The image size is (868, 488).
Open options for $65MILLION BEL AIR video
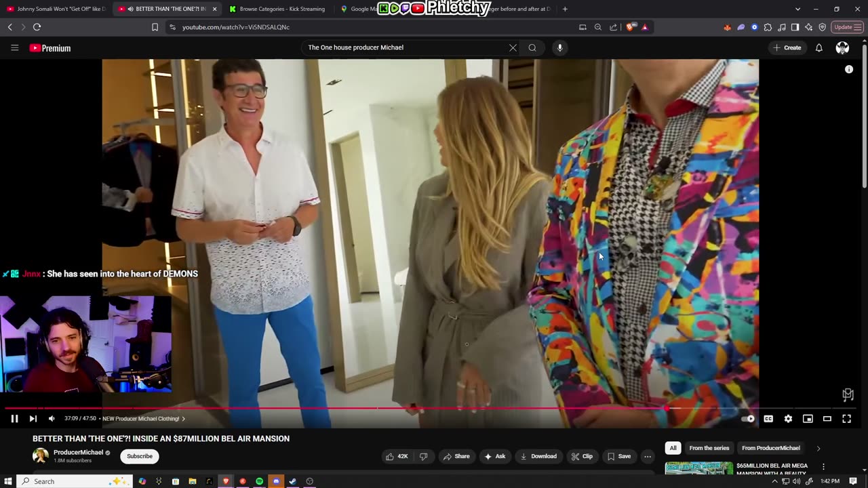click(823, 467)
